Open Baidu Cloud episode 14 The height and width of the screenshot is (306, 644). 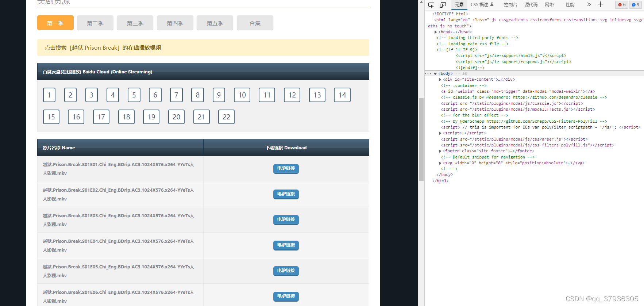(342, 95)
